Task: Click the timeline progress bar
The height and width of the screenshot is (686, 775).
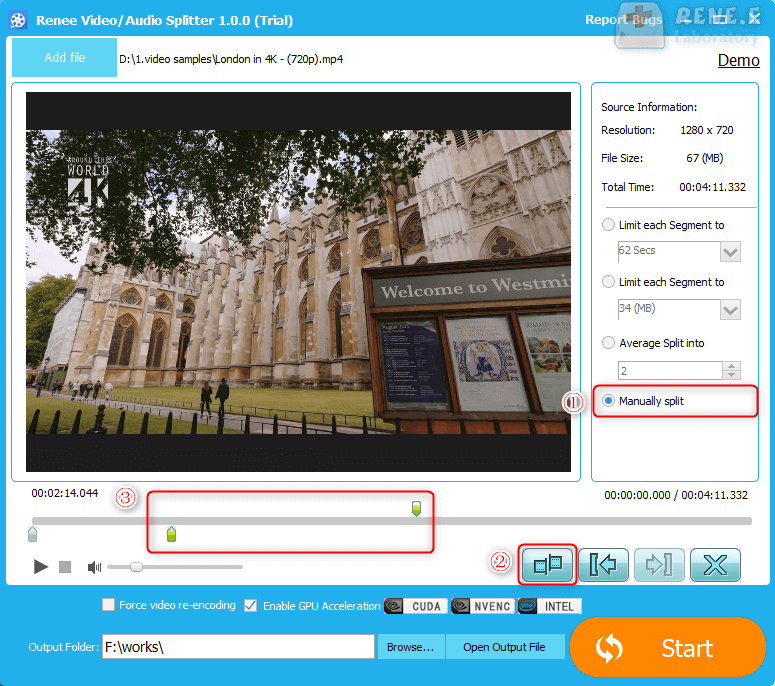Action: pyautogui.click(x=391, y=521)
